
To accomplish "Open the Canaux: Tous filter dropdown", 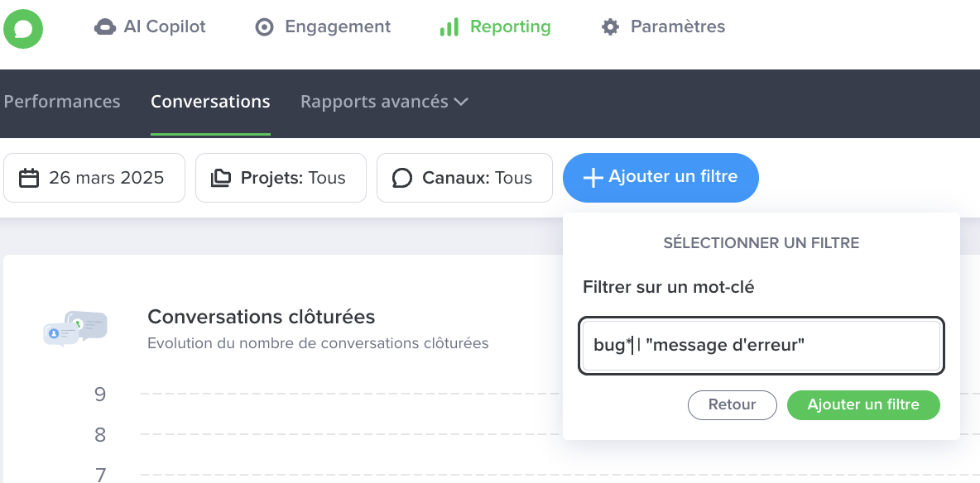I will coord(464,178).
